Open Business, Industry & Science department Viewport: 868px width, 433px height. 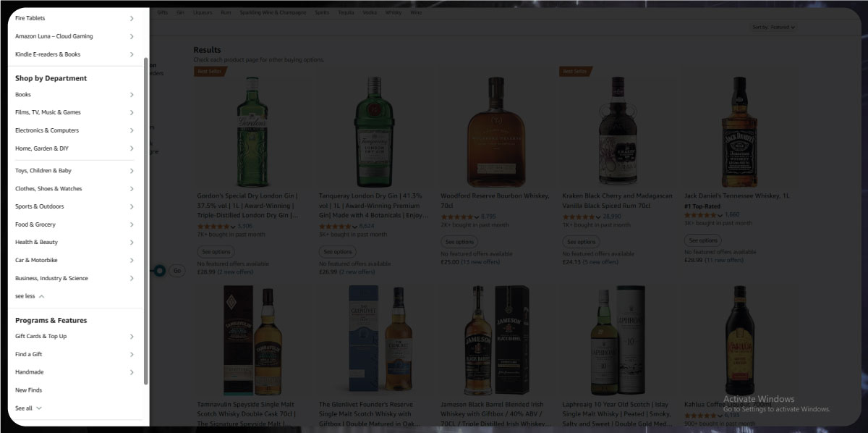click(75, 278)
